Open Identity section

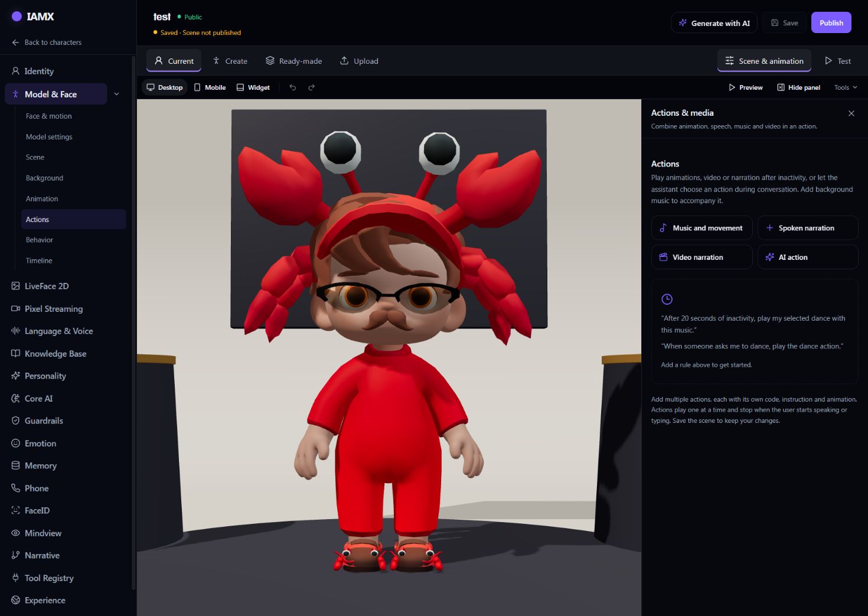pyautogui.click(x=33, y=71)
